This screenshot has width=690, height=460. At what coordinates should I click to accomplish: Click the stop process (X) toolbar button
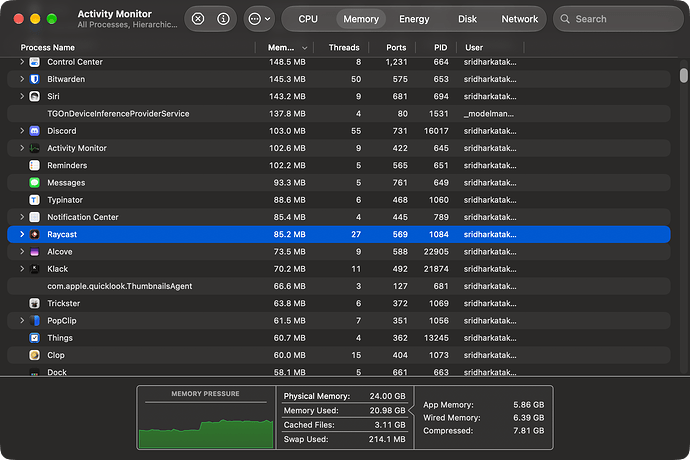click(x=198, y=19)
